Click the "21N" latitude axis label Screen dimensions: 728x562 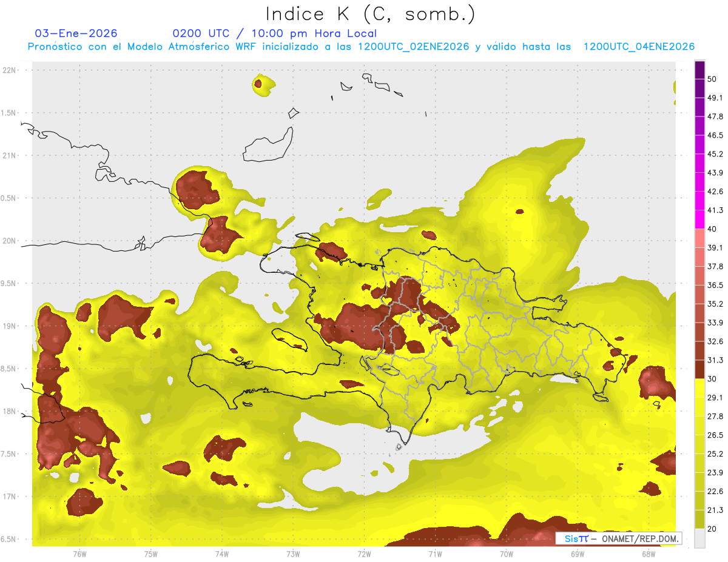click(10, 155)
